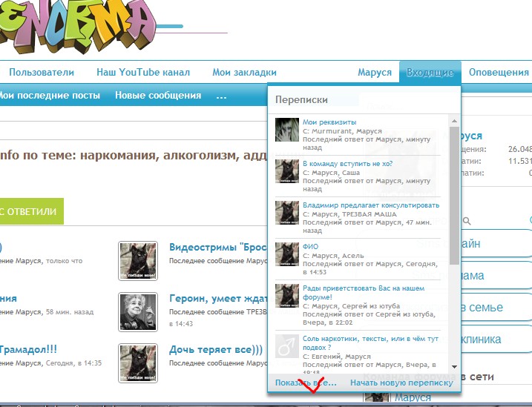Click the avatar next to 'ФИО' conversation

click(286, 254)
